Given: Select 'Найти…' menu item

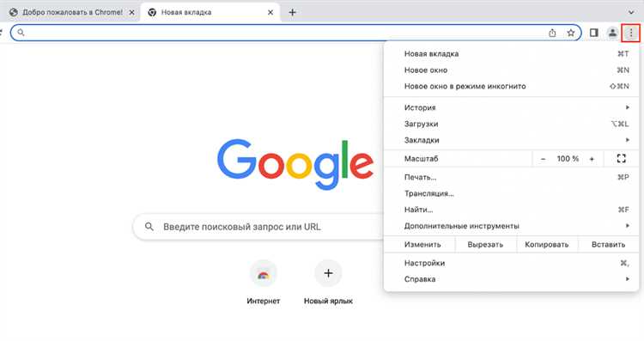Looking at the screenshot, I should [512, 210].
